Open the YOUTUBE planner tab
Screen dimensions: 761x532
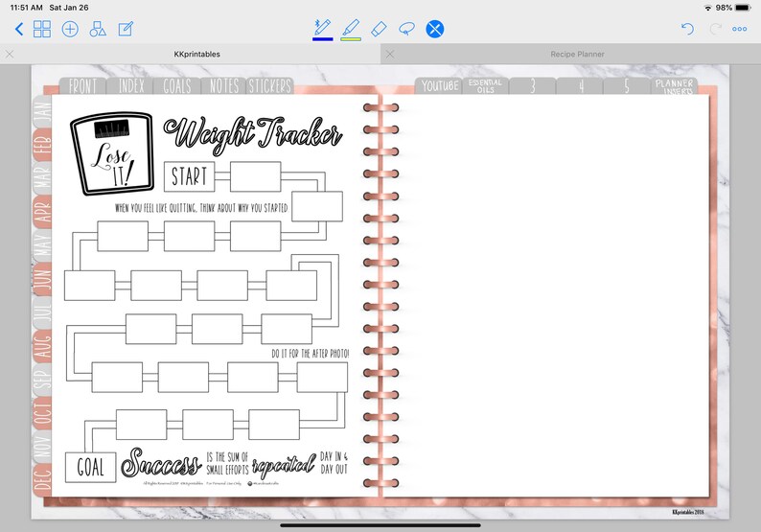point(439,86)
